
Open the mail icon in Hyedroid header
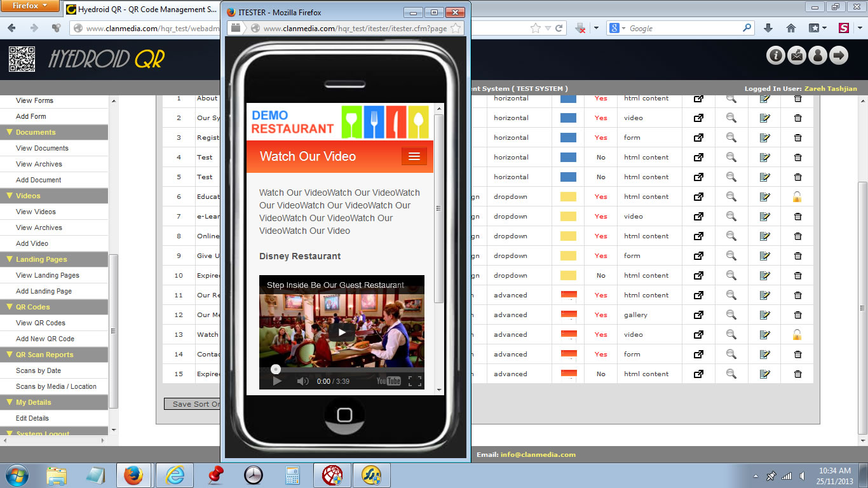click(797, 56)
